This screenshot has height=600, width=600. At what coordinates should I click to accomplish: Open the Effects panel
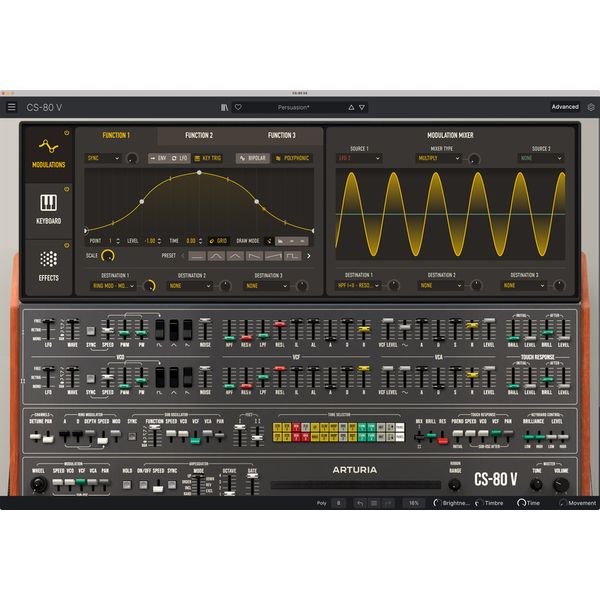coord(49,267)
